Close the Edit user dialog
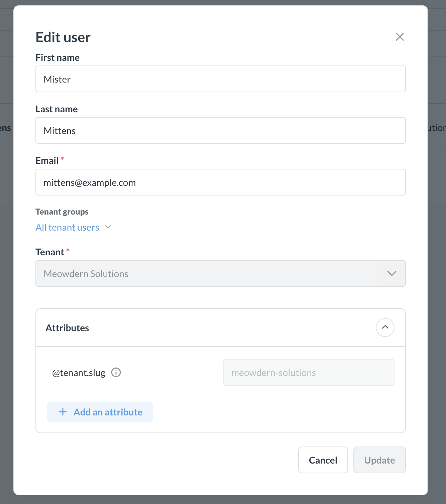Image resolution: width=446 pixels, height=504 pixels. pyautogui.click(x=400, y=37)
